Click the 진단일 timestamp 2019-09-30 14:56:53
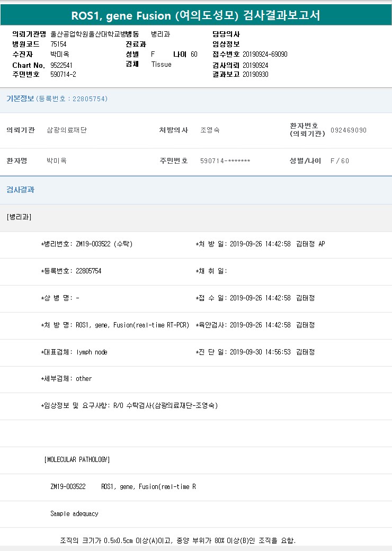Image resolution: width=392 pixels, height=551 pixels. point(260,352)
